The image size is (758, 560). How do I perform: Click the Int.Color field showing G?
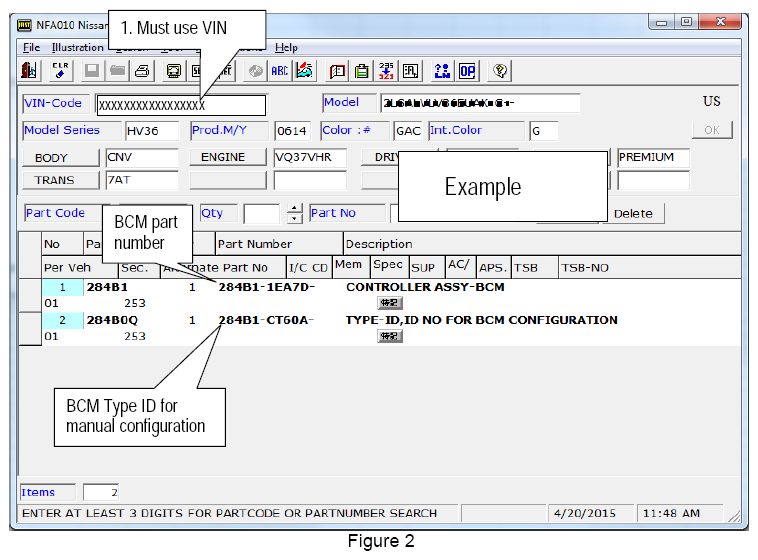tap(544, 131)
